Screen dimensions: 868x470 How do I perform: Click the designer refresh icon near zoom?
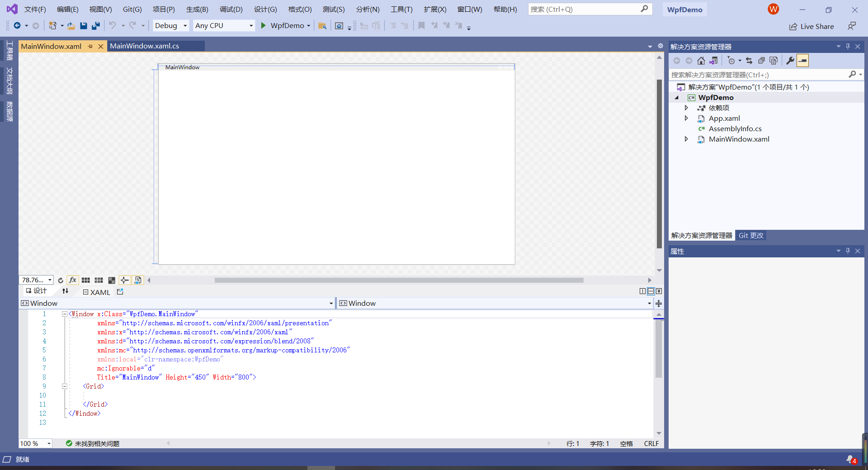61,280
